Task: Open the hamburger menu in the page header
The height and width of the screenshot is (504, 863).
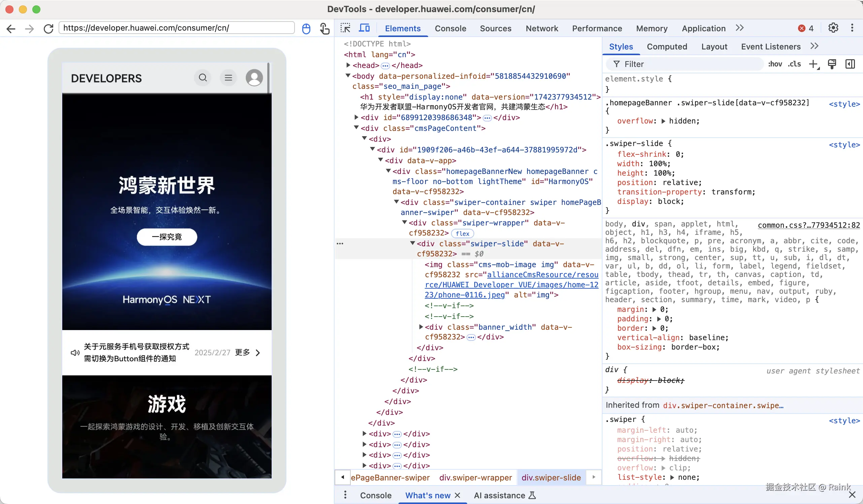Action: [229, 78]
